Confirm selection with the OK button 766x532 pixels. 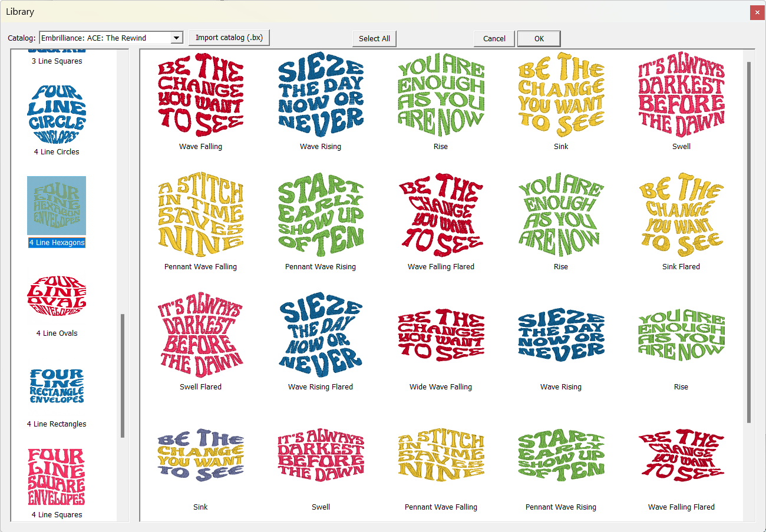tap(539, 38)
